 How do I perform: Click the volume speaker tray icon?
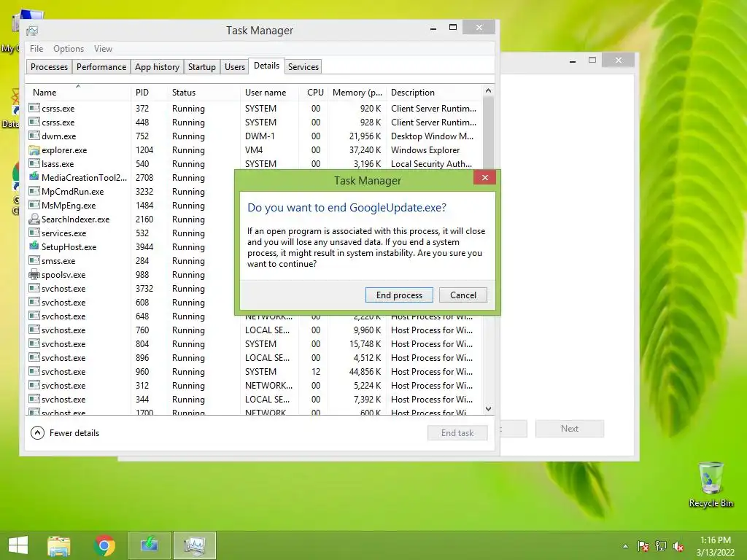678,546
